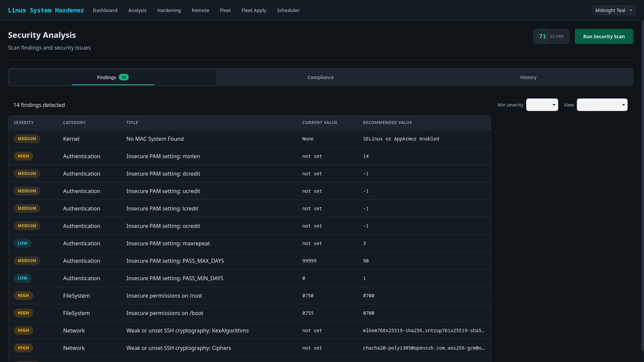Click the TITLE column header
This screenshot has height=362, width=644.
[x=132, y=123]
